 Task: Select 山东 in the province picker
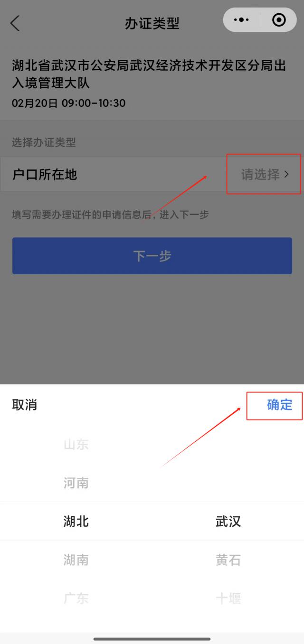tap(76, 445)
